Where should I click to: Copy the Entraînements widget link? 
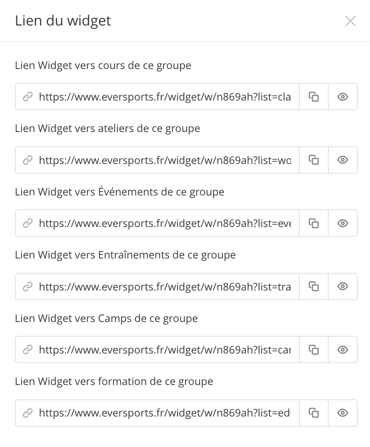(x=314, y=286)
